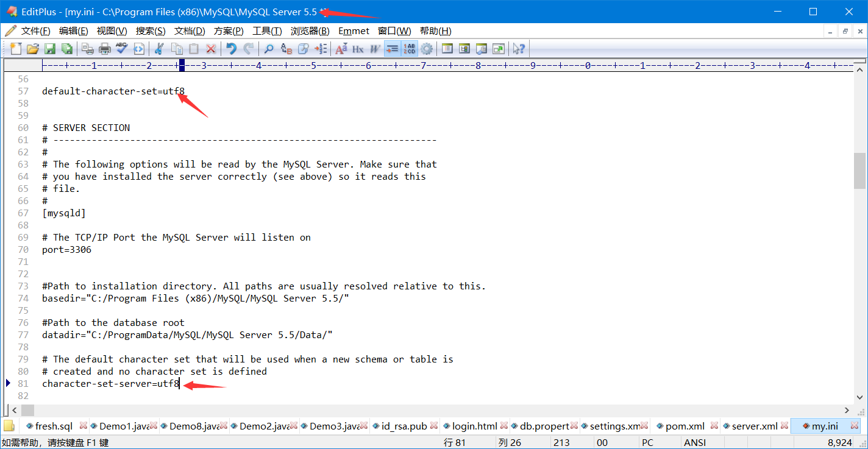This screenshot has height=449, width=868.
Task: Click the Save All toolbar icon
Action: pos(67,49)
